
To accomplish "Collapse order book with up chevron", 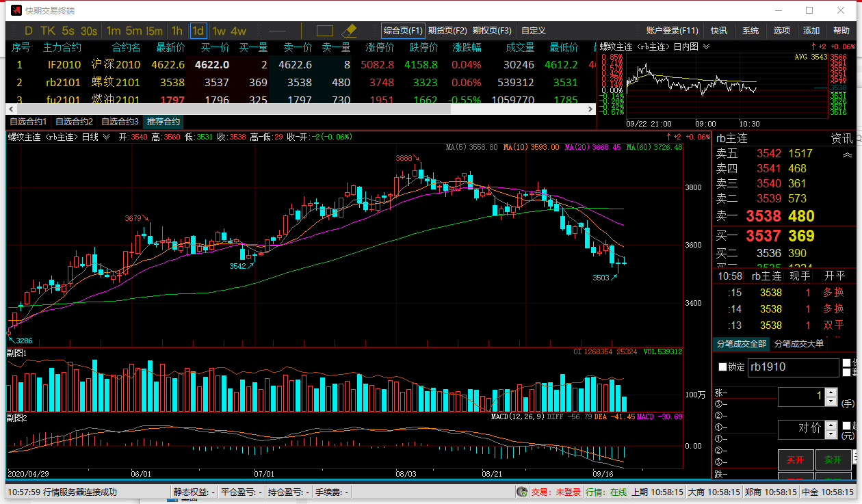I will coord(846,155).
